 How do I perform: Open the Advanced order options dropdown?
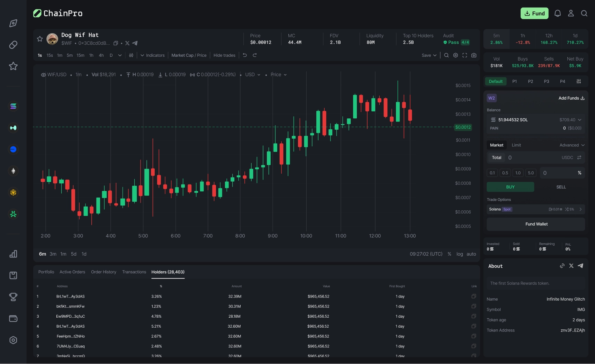[572, 145]
